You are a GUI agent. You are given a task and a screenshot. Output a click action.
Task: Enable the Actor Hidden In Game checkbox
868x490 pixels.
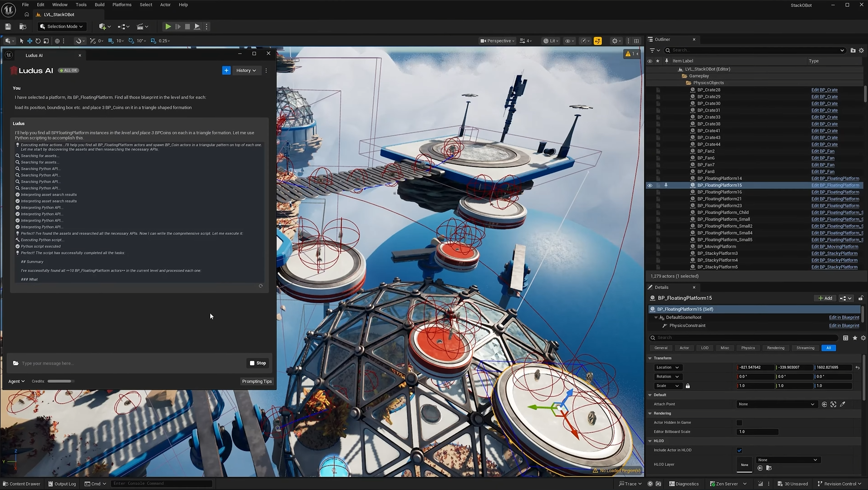pos(740,423)
